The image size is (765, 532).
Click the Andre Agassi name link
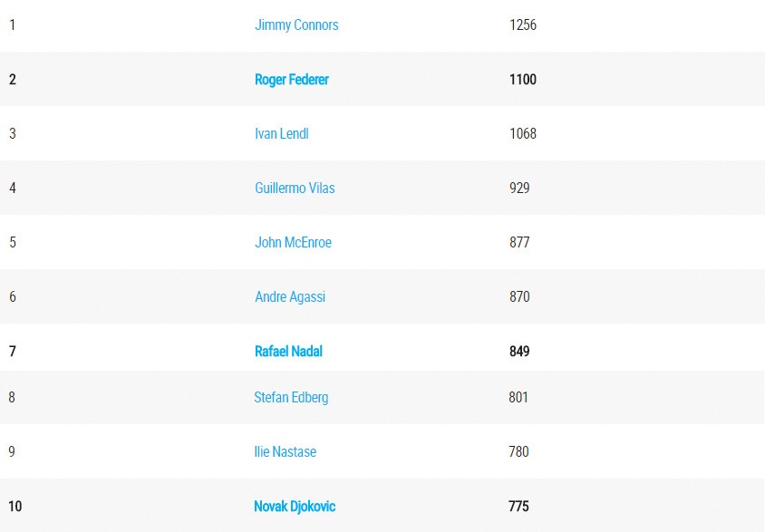290,297
